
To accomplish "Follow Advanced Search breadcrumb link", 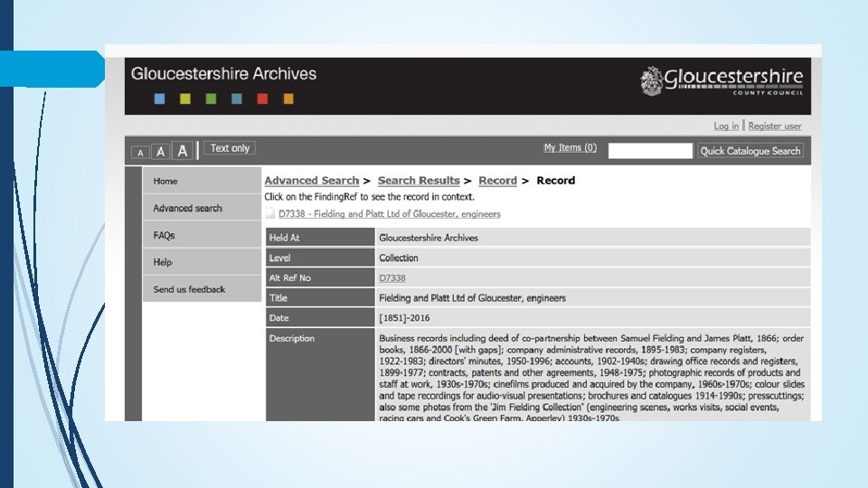I will [312, 181].
